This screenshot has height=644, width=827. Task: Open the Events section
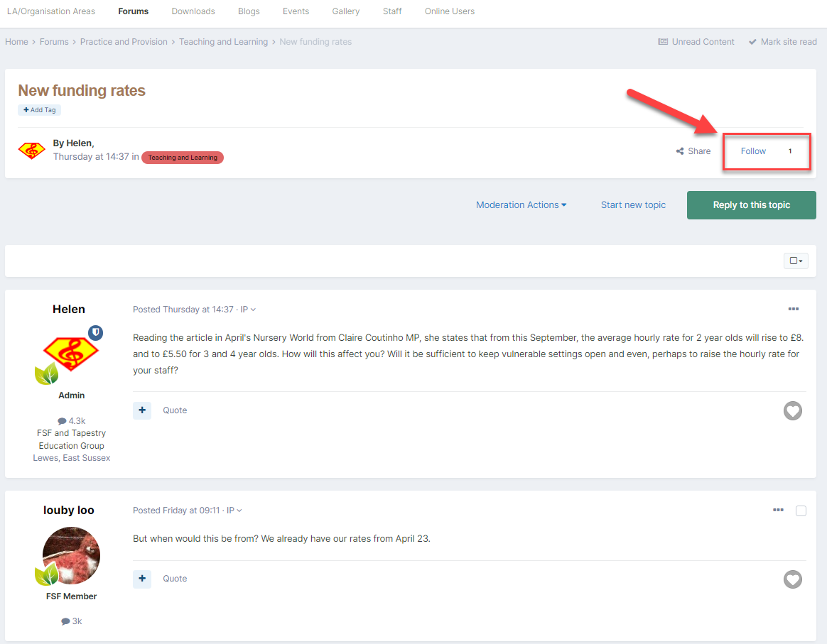click(296, 11)
